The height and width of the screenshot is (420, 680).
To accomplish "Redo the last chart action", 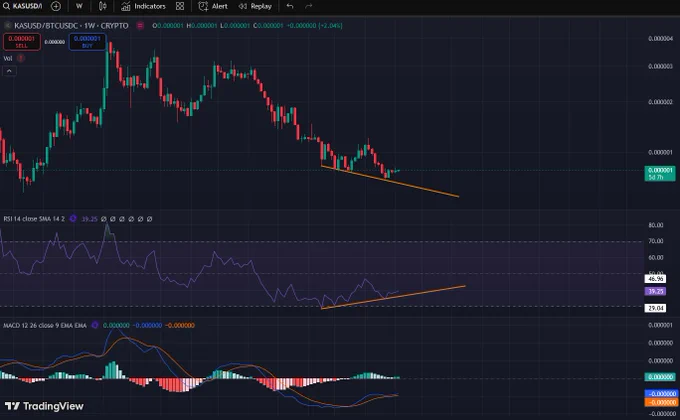I will (x=308, y=6).
